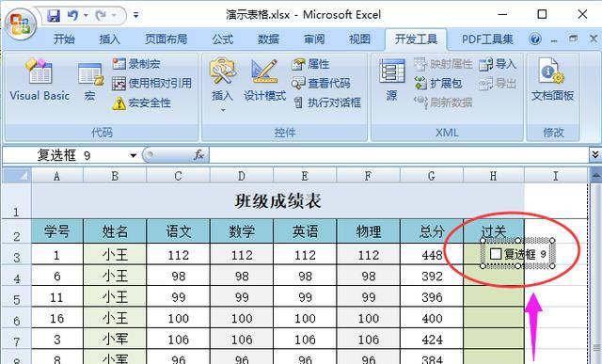Open 宏安全性 macro security settings

[x=141, y=103]
